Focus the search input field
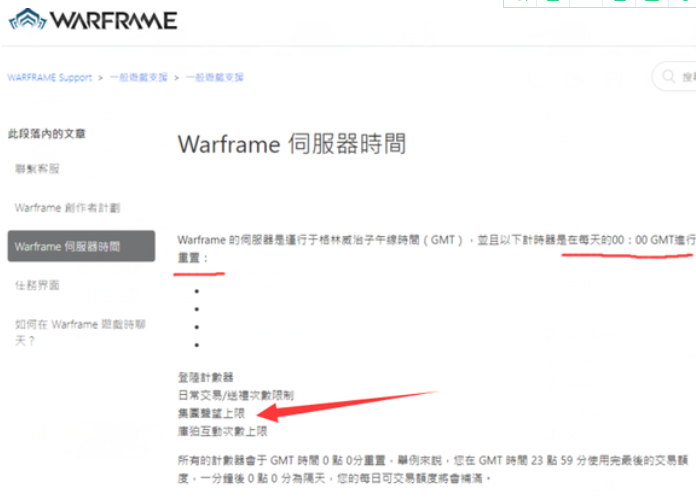696x498 pixels. (x=675, y=76)
